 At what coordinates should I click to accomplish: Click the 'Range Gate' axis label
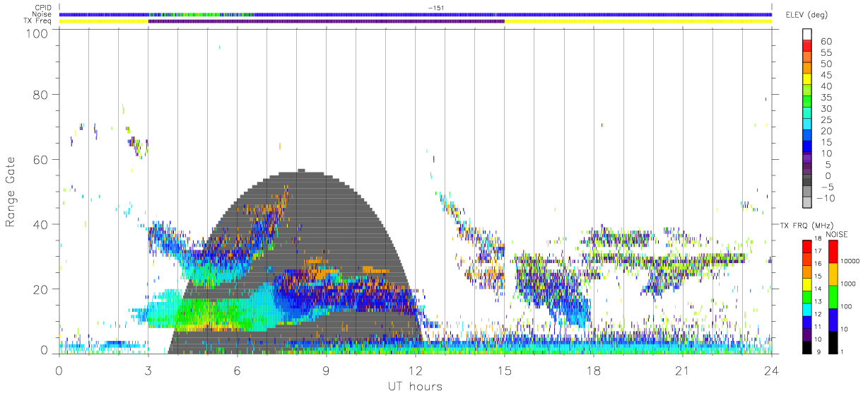coord(11,192)
